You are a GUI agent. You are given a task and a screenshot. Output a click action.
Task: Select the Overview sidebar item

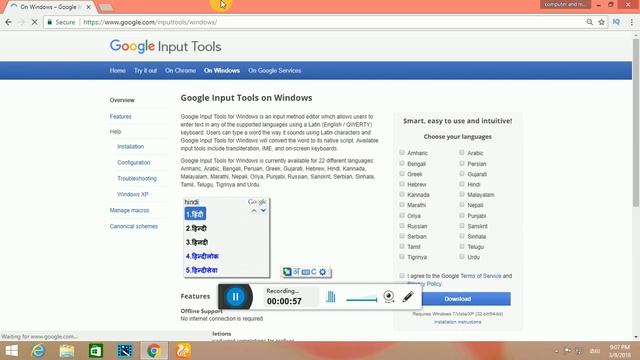(x=122, y=100)
